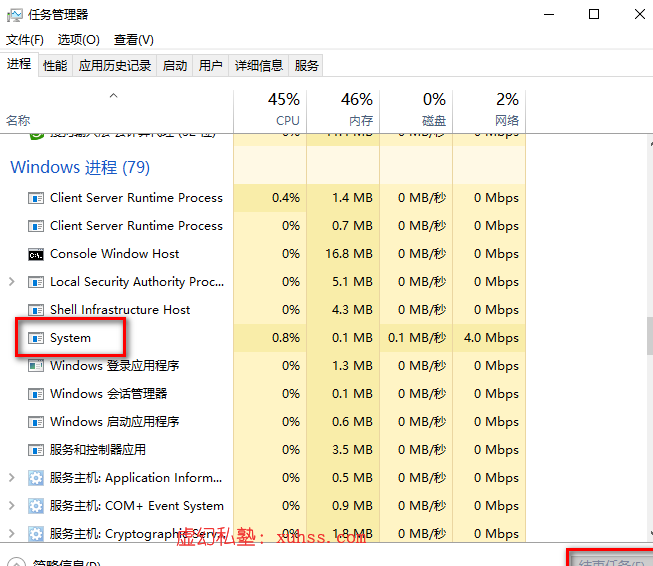The image size is (653, 566).
Task: Sort by the 名称 column header
Action: pyautogui.click(x=117, y=111)
